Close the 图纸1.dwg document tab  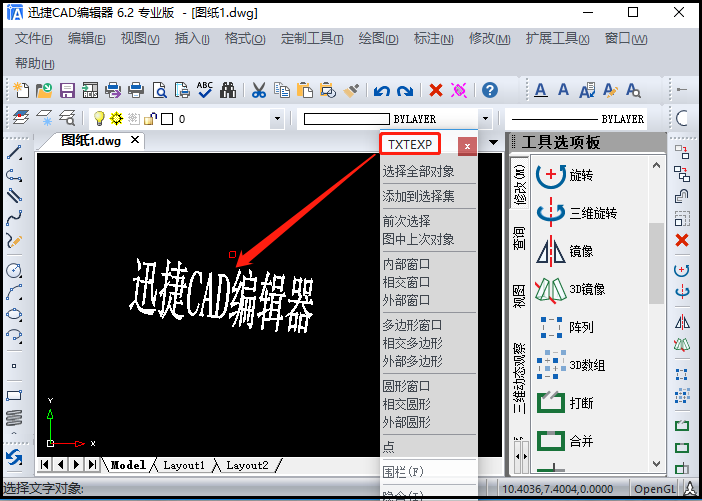(135, 140)
